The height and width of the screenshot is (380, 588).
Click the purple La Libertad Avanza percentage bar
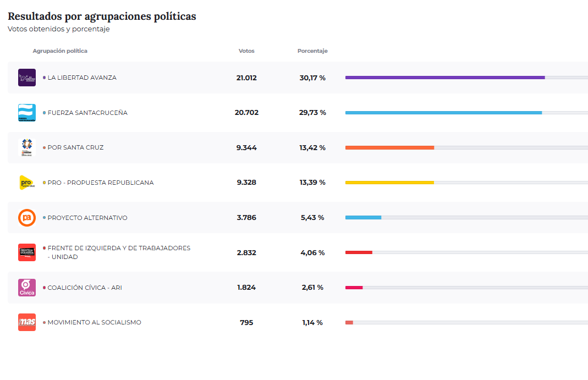[x=444, y=78]
